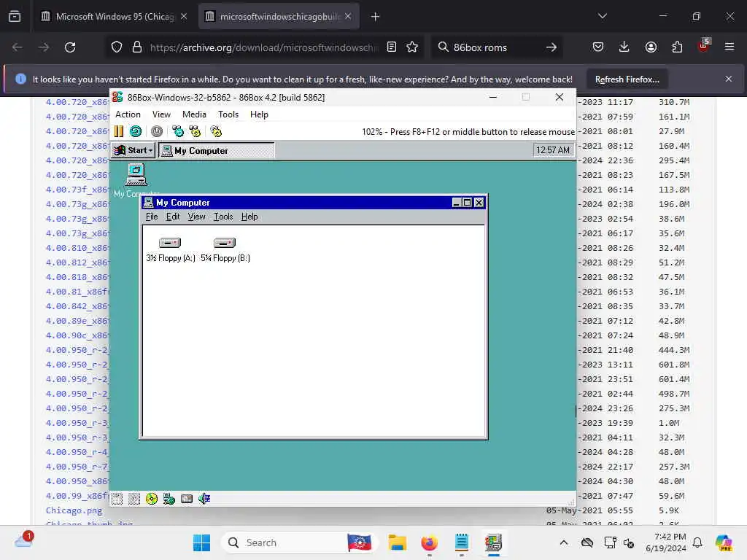List all tabs with the chevron
The width and height of the screenshot is (747, 560).
pos(602,16)
